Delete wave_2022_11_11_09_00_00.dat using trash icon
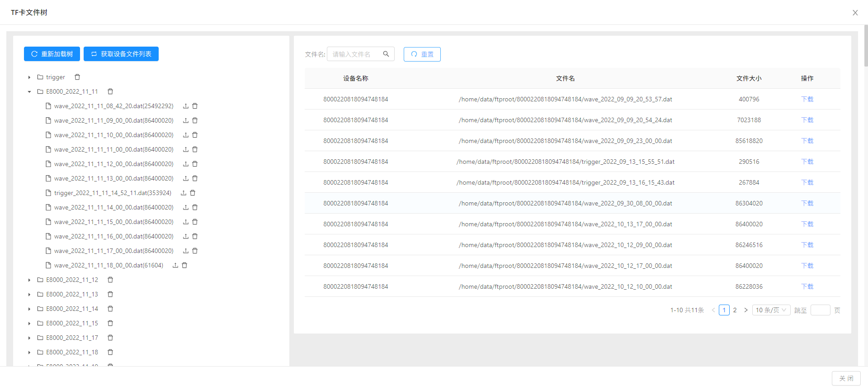The width and height of the screenshot is (868, 391). click(x=195, y=120)
